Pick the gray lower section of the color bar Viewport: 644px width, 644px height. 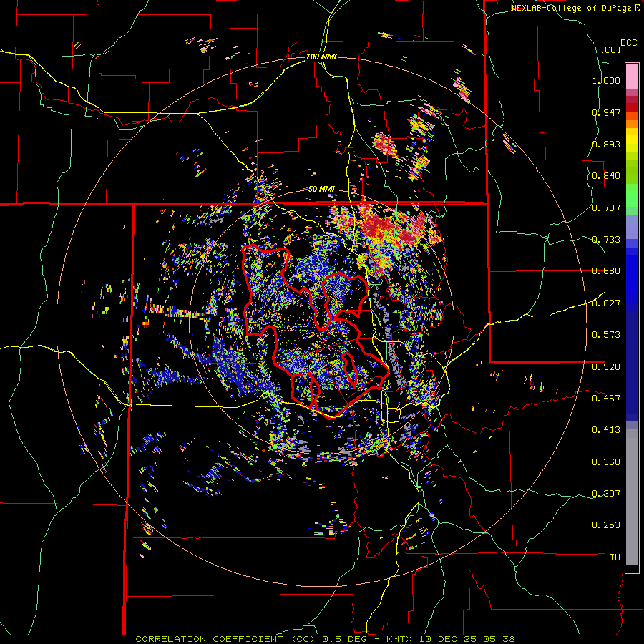[x=632, y=497]
